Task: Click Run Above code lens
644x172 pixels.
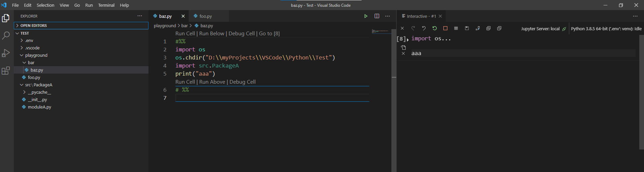Action: pos(212,82)
